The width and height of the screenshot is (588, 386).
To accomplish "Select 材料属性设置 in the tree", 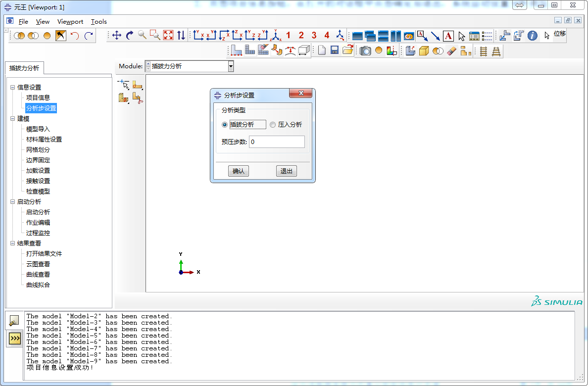I will click(x=44, y=140).
